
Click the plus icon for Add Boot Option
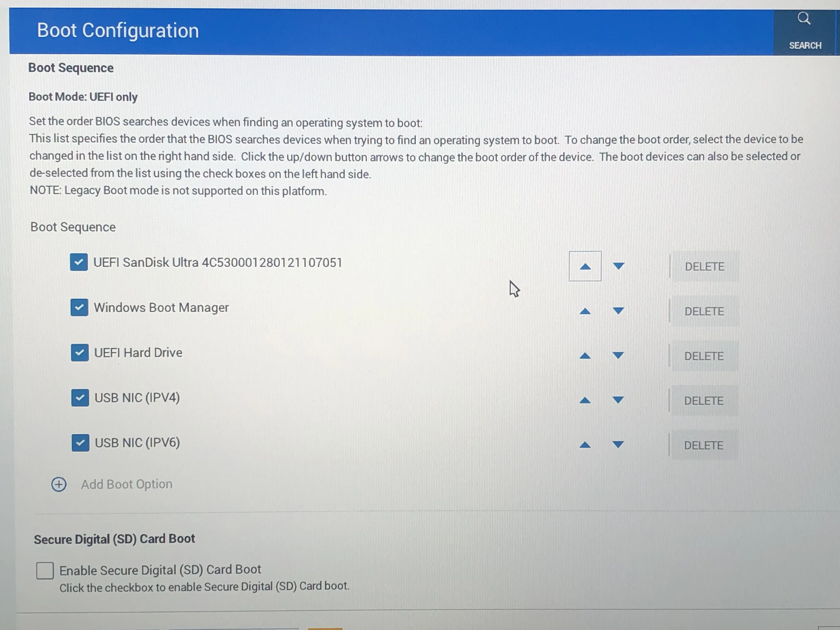59,485
